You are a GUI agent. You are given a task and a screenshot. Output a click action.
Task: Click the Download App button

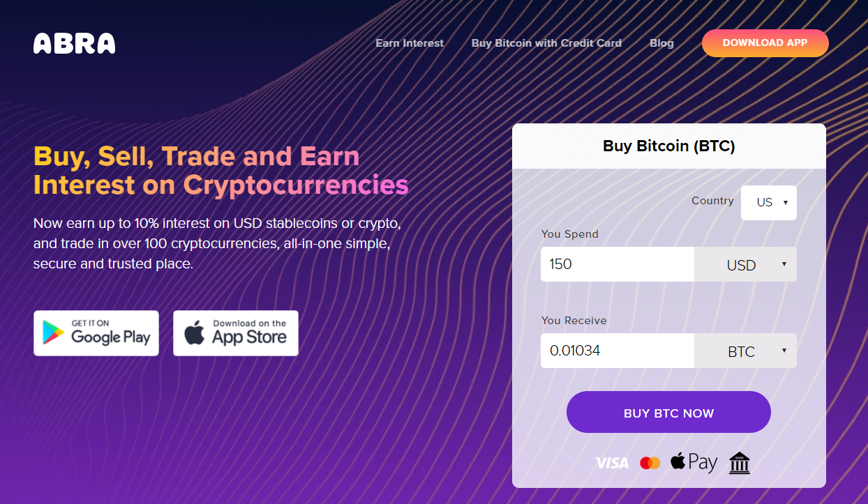point(765,43)
